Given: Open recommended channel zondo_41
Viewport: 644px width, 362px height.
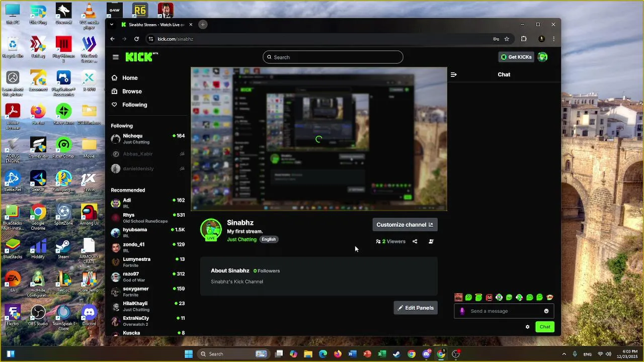Looking at the screenshot, I should tap(148, 247).
